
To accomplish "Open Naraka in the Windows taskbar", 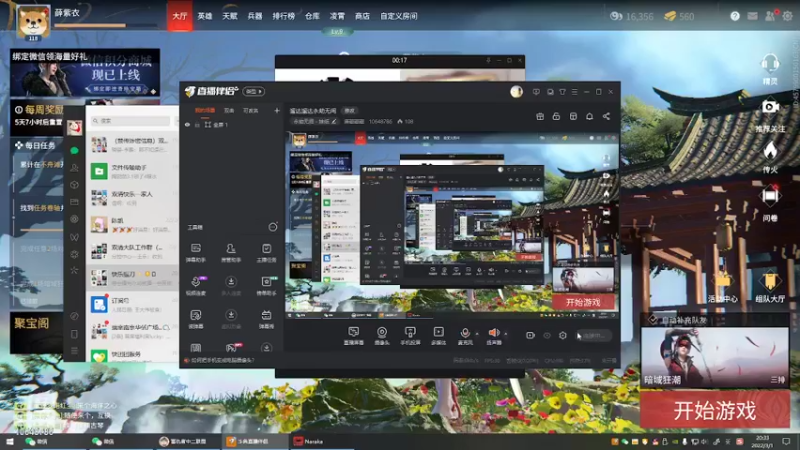I will [x=321, y=441].
